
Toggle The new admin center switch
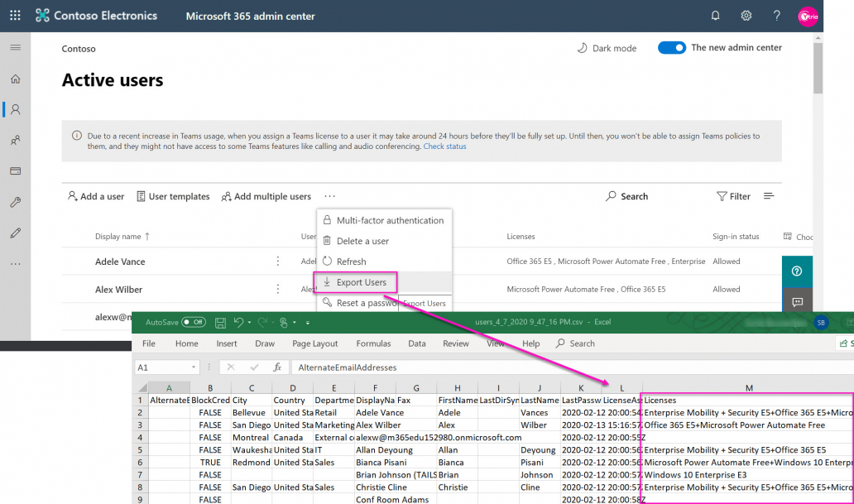(x=672, y=48)
